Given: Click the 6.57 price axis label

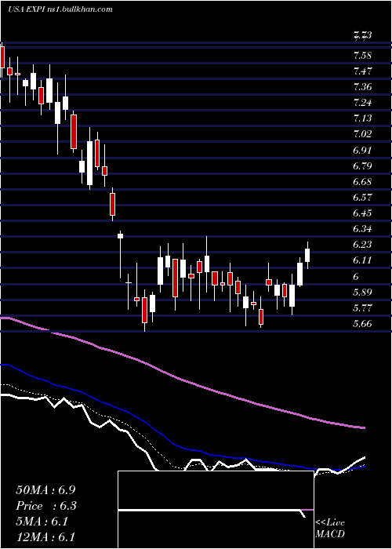Looking at the screenshot, I should click(x=362, y=198).
